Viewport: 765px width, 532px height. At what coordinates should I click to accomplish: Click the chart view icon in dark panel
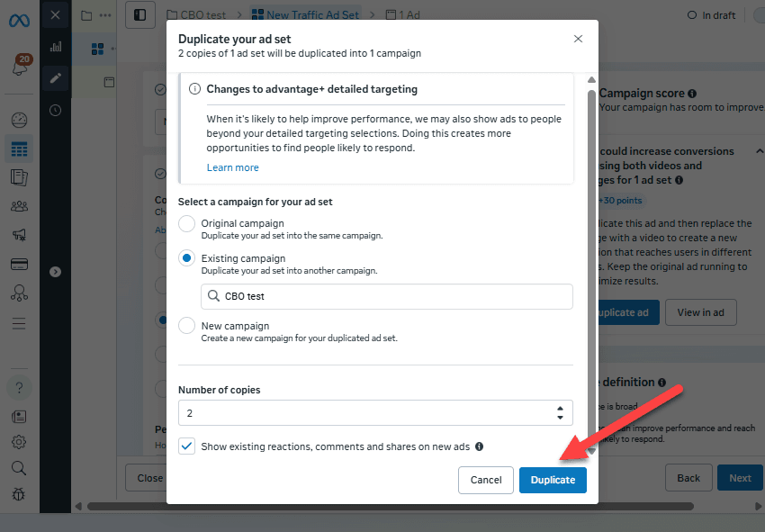(56, 47)
